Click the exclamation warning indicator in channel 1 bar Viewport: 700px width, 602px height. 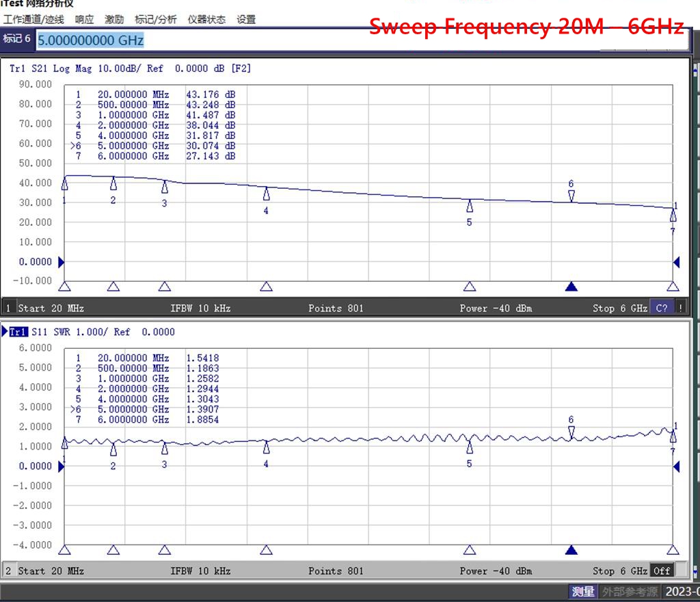(x=680, y=309)
